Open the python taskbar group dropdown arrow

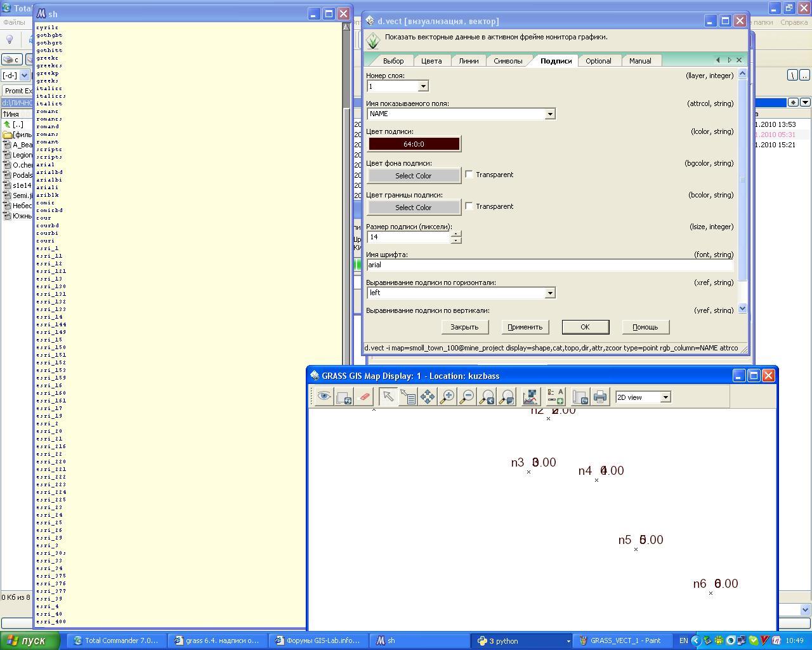[x=568, y=641]
